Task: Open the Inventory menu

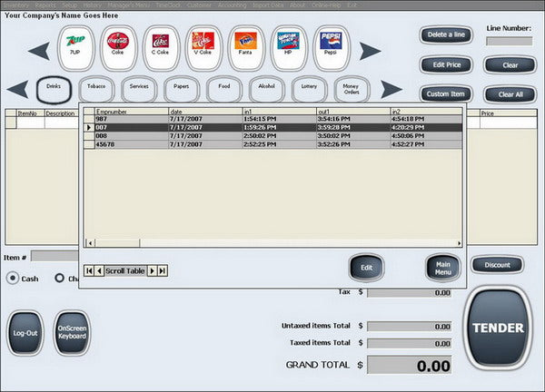Action: [x=15, y=5]
